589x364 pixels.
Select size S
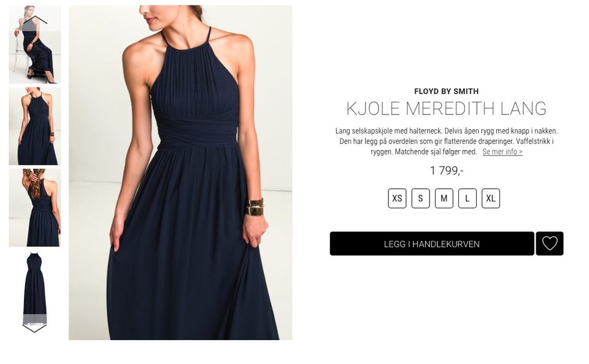420,198
